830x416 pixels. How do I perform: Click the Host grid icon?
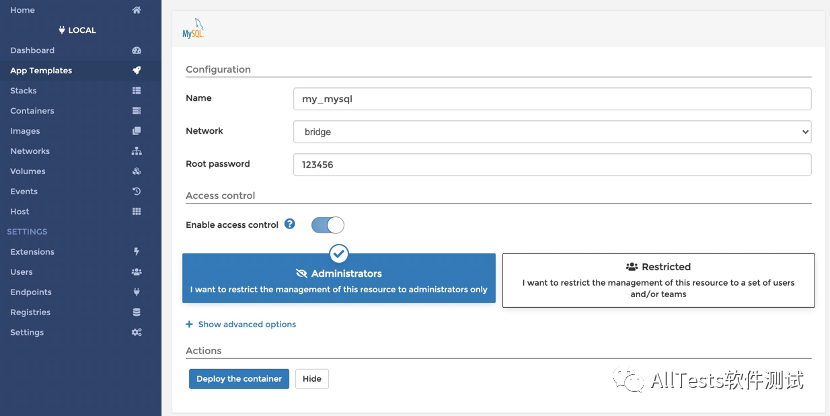click(137, 211)
